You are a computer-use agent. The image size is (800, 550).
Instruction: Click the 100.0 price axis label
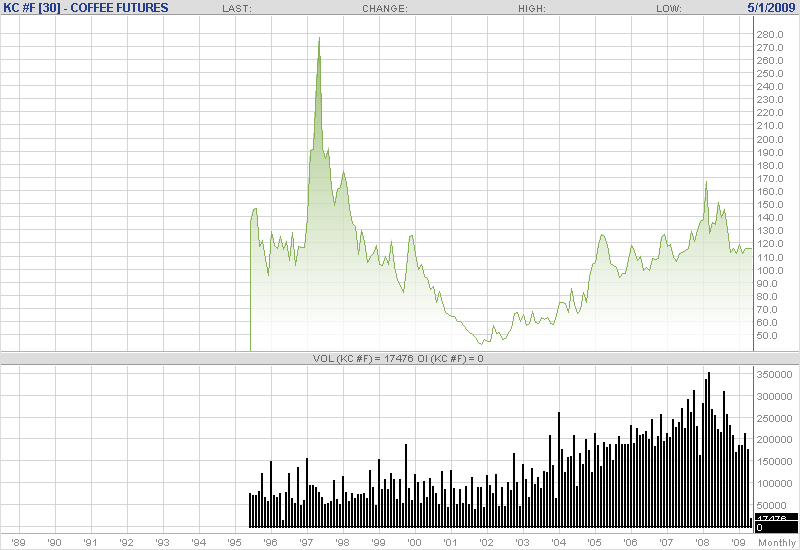pos(769,271)
